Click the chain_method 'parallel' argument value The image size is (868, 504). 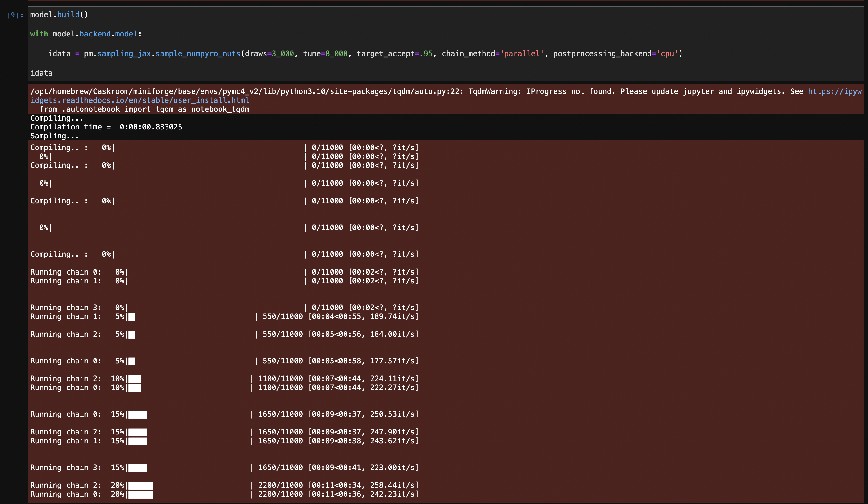[x=521, y=53]
